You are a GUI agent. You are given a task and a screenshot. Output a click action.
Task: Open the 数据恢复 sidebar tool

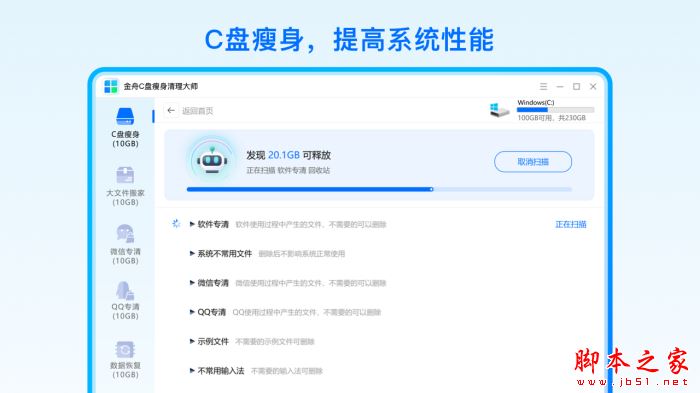pyautogui.click(x=125, y=359)
